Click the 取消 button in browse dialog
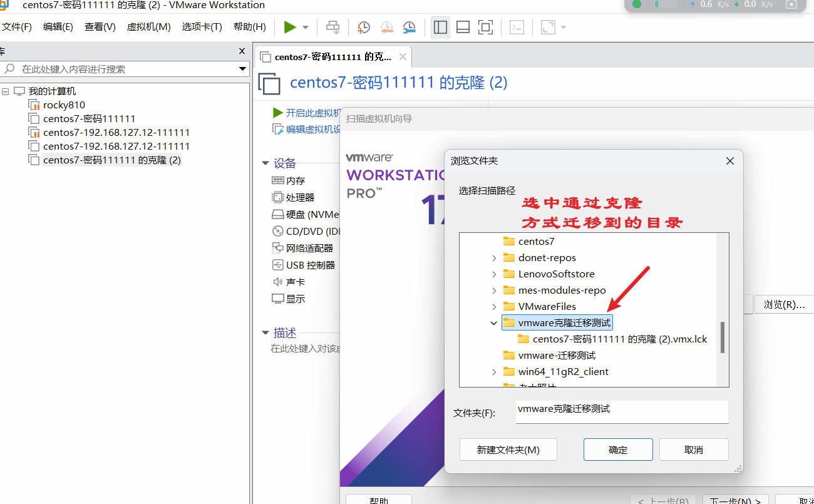Screen dimensions: 814x504 (694, 450)
